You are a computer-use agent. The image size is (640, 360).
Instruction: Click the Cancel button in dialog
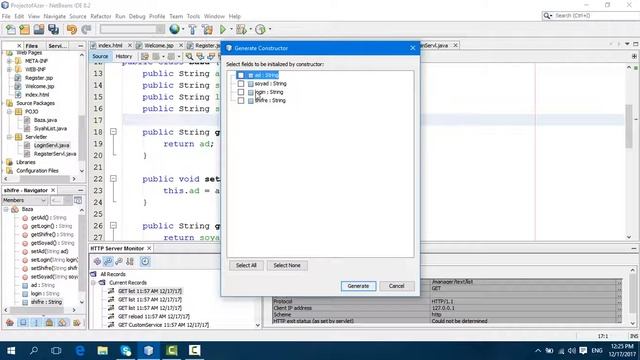point(396,286)
